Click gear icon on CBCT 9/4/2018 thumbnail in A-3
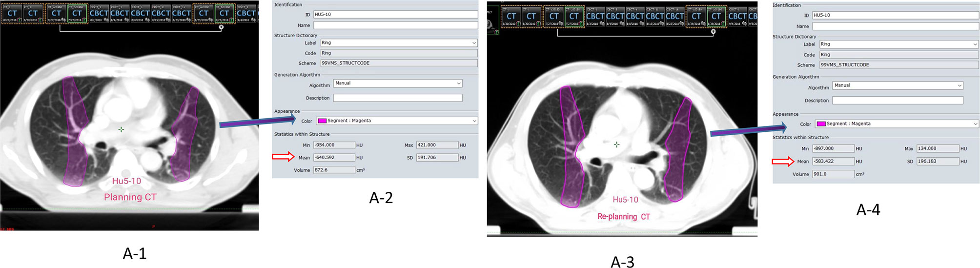 (744, 23)
